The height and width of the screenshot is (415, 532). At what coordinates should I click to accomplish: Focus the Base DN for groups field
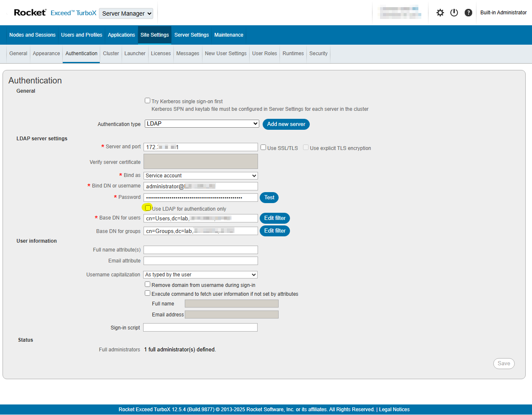click(x=201, y=231)
